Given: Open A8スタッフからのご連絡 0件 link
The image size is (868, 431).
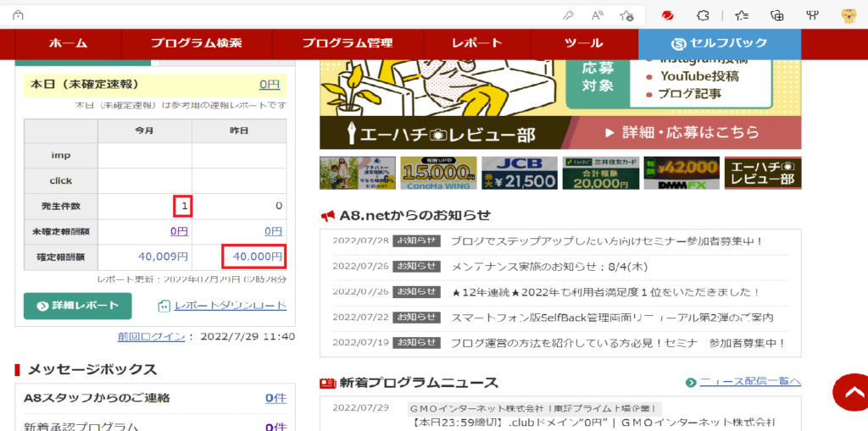Looking at the screenshot, I should point(275,398).
